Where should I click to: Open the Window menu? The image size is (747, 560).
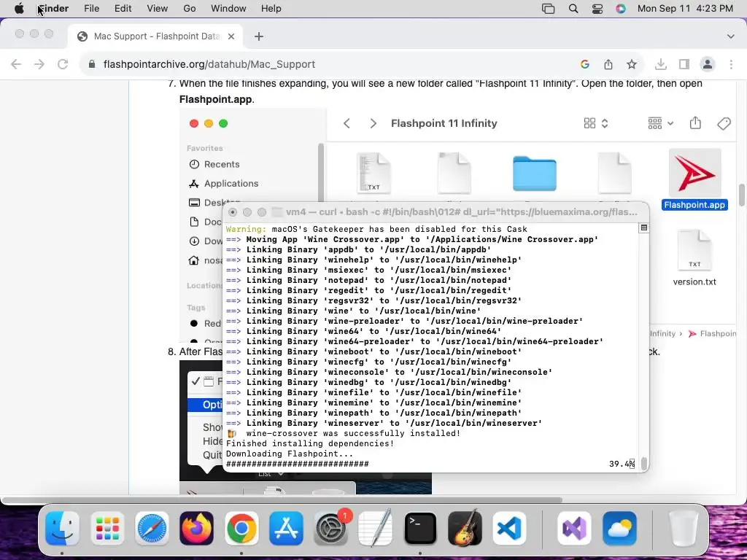click(228, 9)
